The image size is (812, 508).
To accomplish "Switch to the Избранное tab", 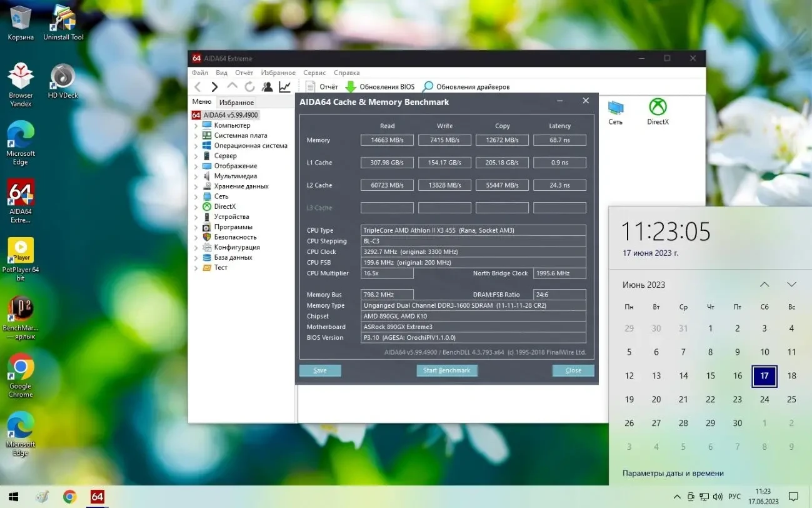I will pos(236,103).
